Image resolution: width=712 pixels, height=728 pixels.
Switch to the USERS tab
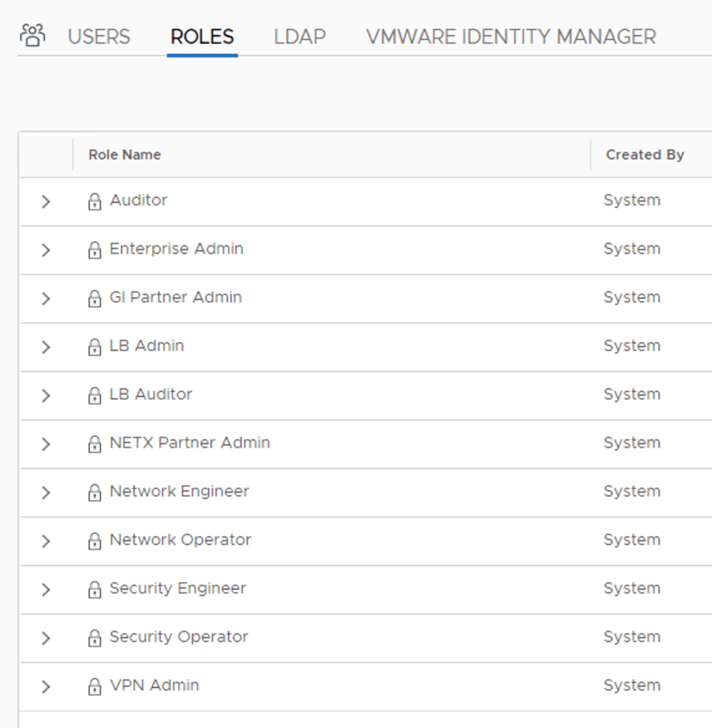[x=98, y=36]
